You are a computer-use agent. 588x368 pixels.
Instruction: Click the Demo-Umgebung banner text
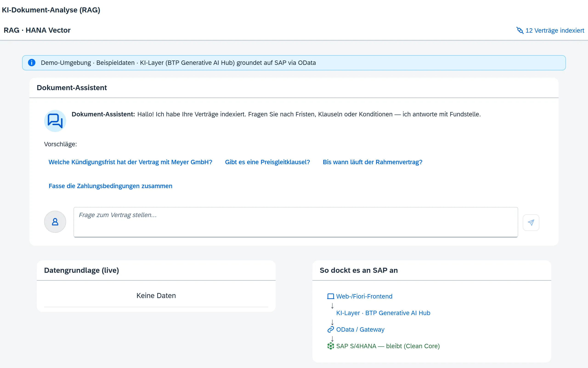tap(178, 63)
